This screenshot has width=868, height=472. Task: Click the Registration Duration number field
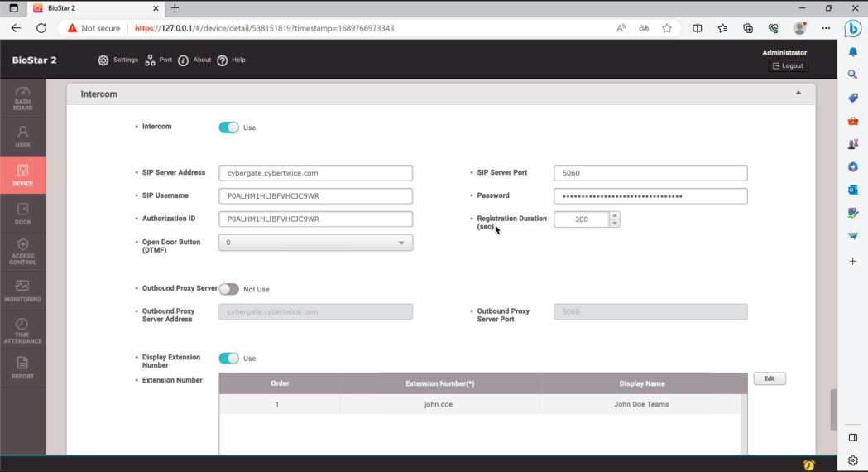pos(581,219)
